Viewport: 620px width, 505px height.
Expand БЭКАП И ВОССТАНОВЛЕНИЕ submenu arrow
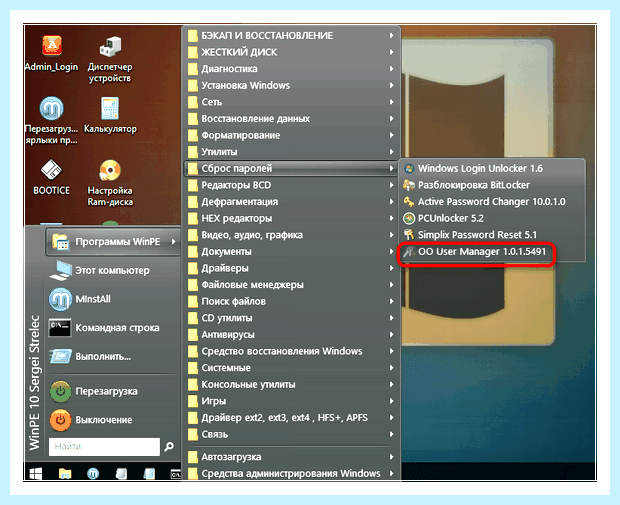pos(391,36)
